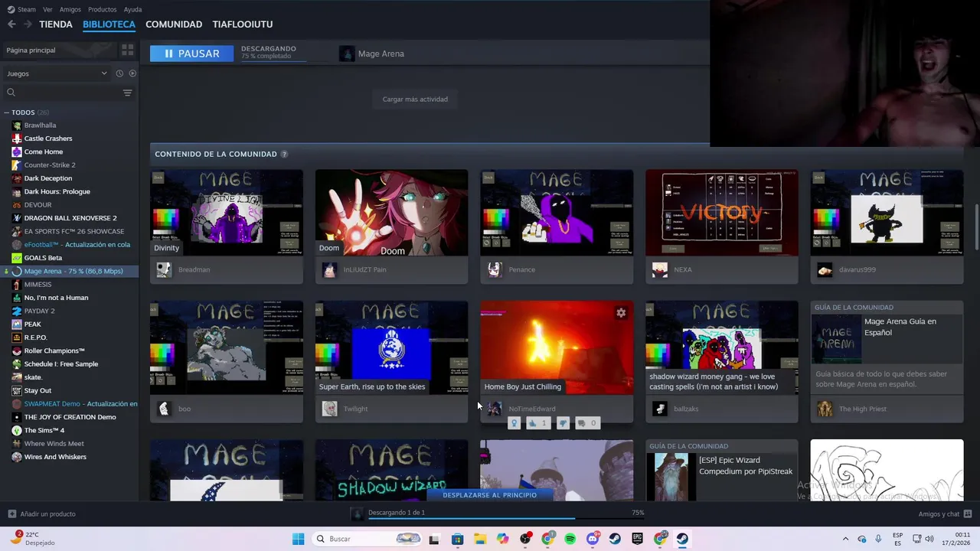Image resolution: width=980 pixels, height=551 pixels.
Task: Open Epic Wizard Compedium guide
Action: tap(722, 470)
